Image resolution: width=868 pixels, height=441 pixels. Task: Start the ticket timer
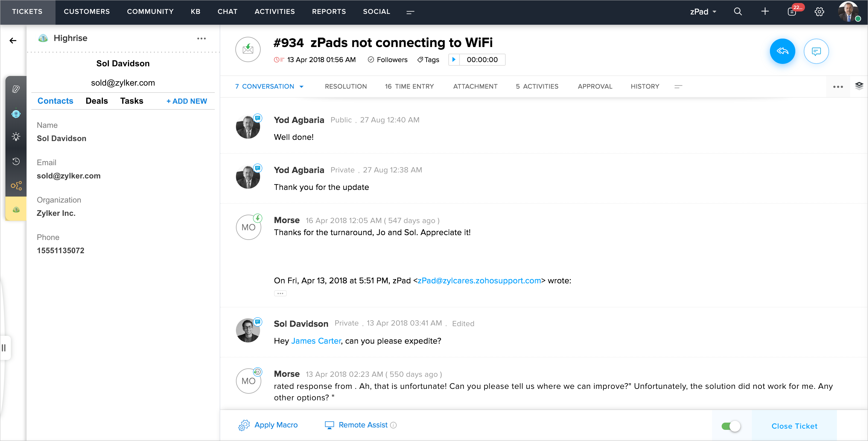click(454, 60)
